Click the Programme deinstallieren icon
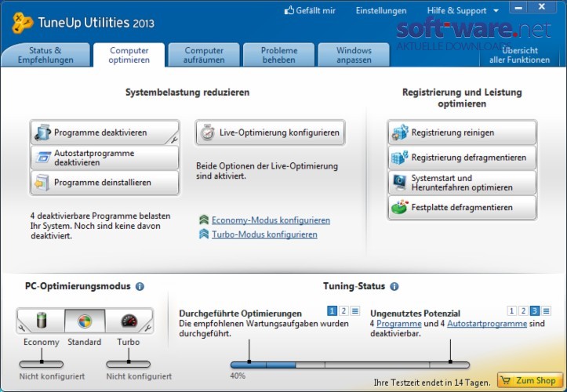 pyautogui.click(x=42, y=183)
